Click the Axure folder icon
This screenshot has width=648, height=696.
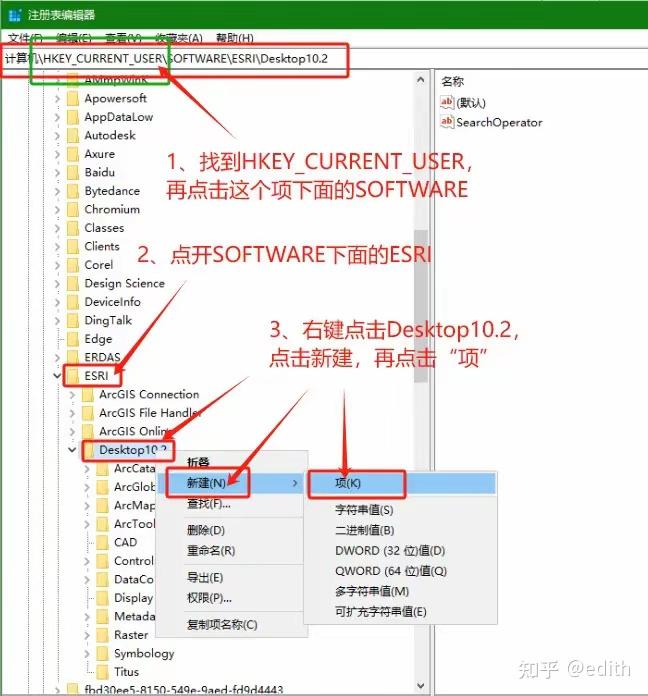pyautogui.click(x=73, y=154)
